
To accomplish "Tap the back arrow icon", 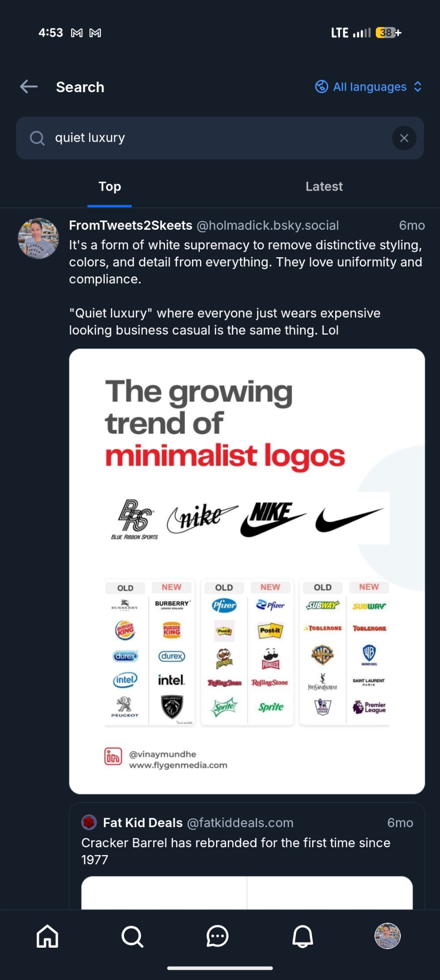I will pyautogui.click(x=29, y=87).
